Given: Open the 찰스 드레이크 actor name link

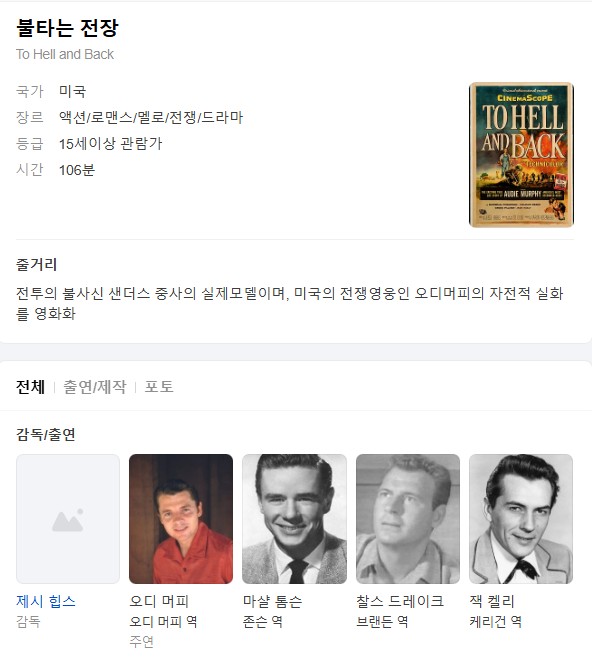Looking at the screenshot, I should click(x=400, y=601).
